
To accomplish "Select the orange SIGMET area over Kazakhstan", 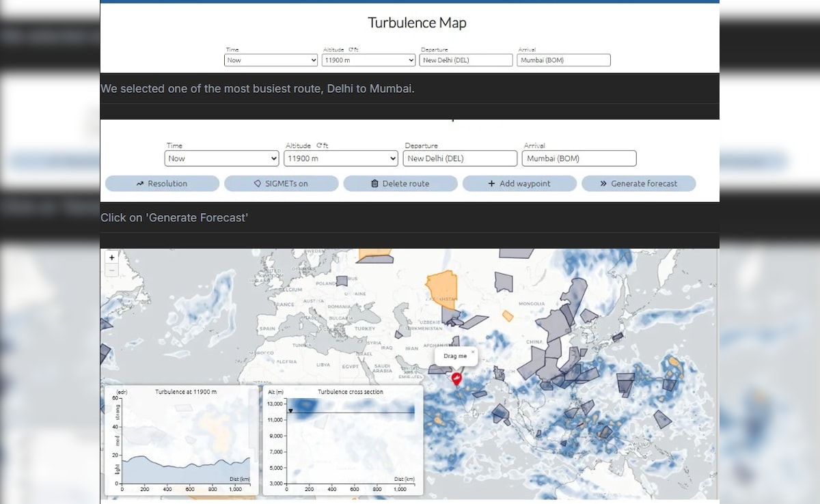I will [441, 287].
